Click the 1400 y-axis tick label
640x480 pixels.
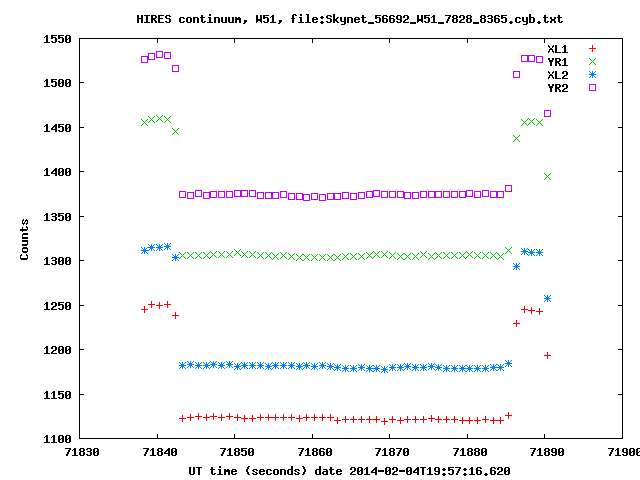pos(57,172)
